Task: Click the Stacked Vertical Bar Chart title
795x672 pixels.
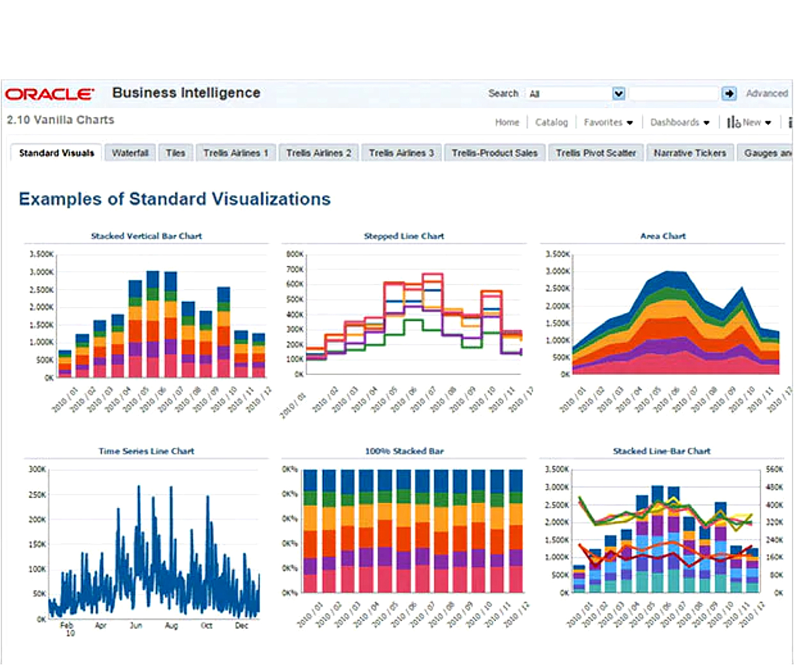Action: [x=146, y=236]
